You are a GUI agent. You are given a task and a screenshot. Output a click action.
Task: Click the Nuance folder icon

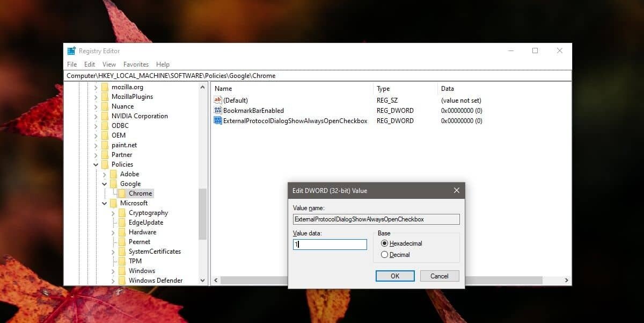pyautogui.click(x=105, y=106)
